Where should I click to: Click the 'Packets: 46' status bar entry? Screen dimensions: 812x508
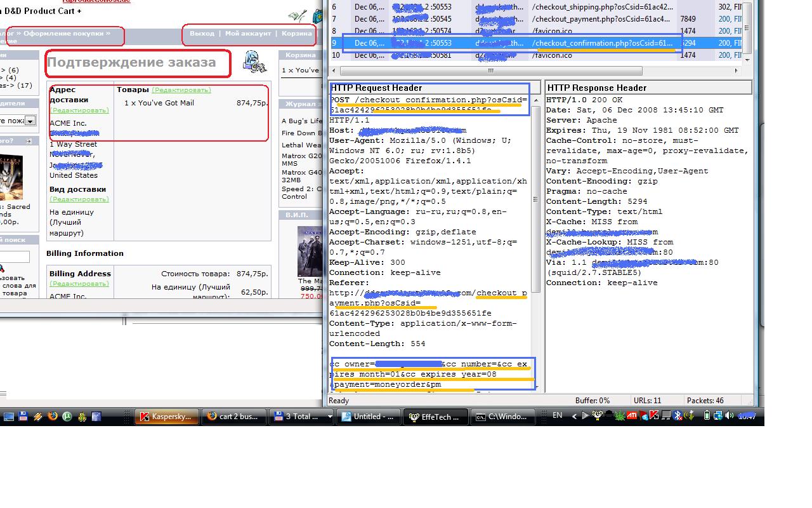pos(705,401)
